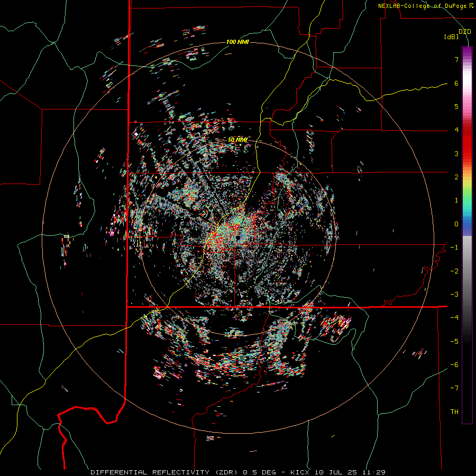Click the 2 value on the color scale
Viewport: 476px width, 476px height.
tap(456, 177)
